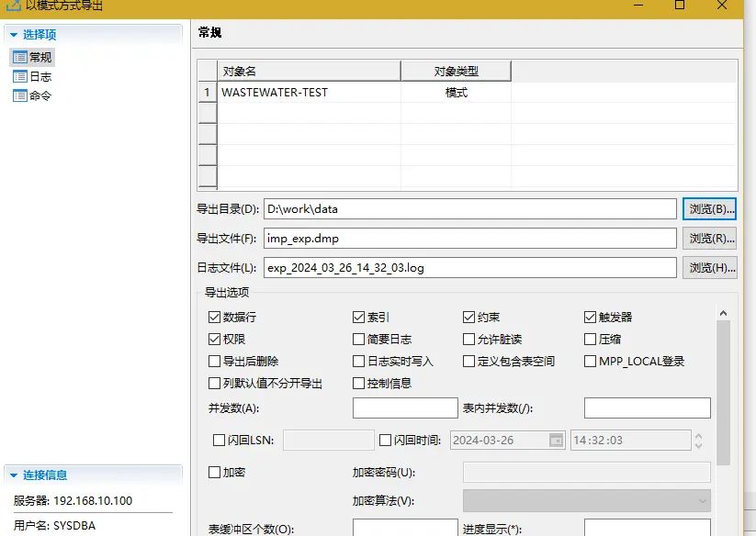Select the 常规 page icon in sidebar
This screenshot has width=756, height=536.
[22, 57]
